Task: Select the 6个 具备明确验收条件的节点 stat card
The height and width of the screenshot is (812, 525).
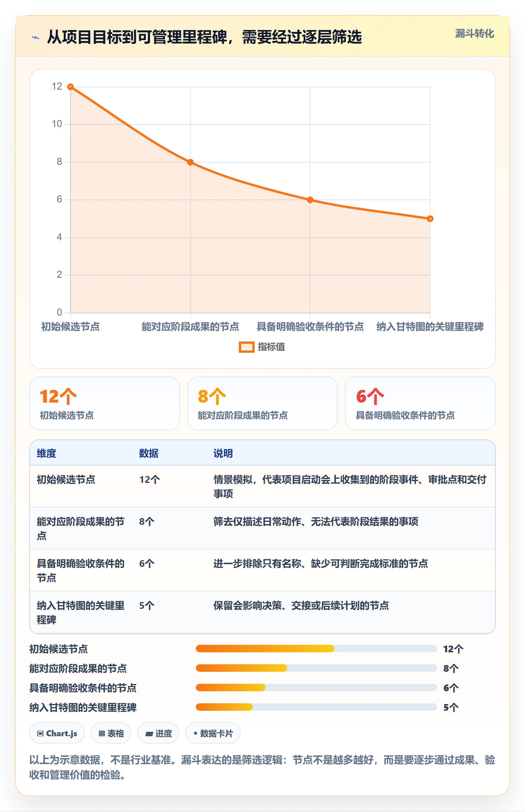Action: click(x=420, y=403)
